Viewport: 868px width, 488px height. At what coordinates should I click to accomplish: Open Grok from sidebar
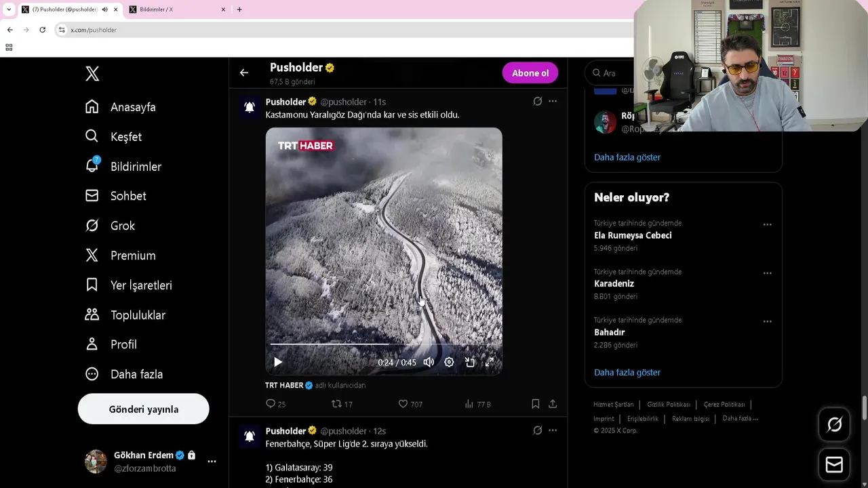(x=110, y=226)
